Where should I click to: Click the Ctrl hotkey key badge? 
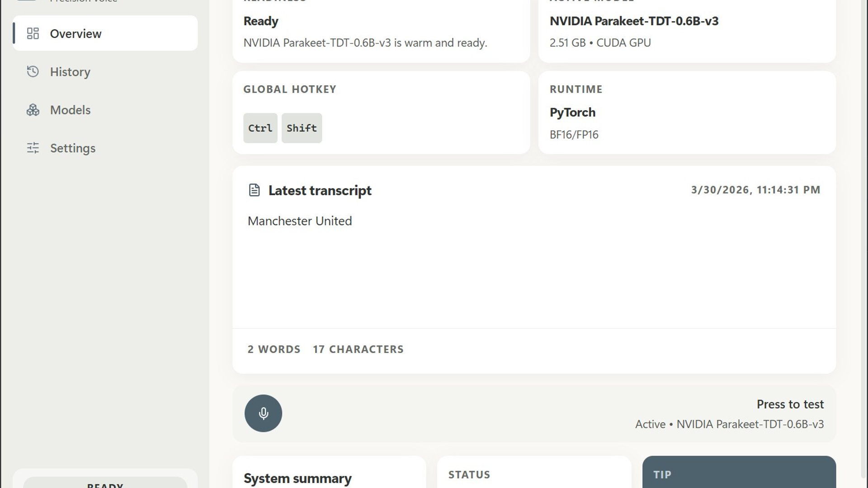260,128
